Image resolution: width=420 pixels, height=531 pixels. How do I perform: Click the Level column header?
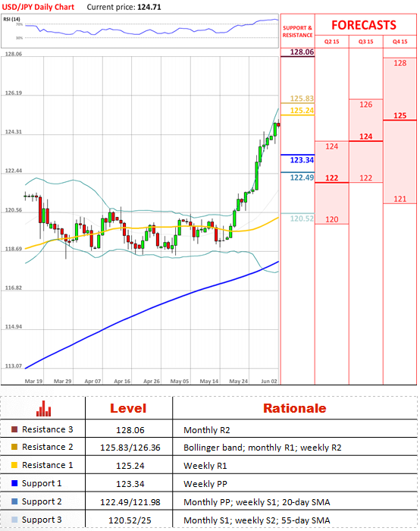(x=128, y=408)
